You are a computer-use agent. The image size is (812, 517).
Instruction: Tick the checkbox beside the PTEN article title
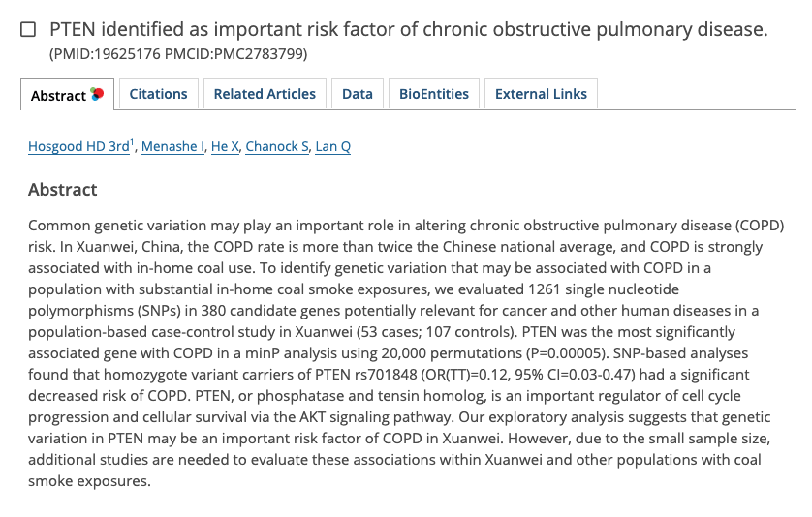tap(28, 29)
